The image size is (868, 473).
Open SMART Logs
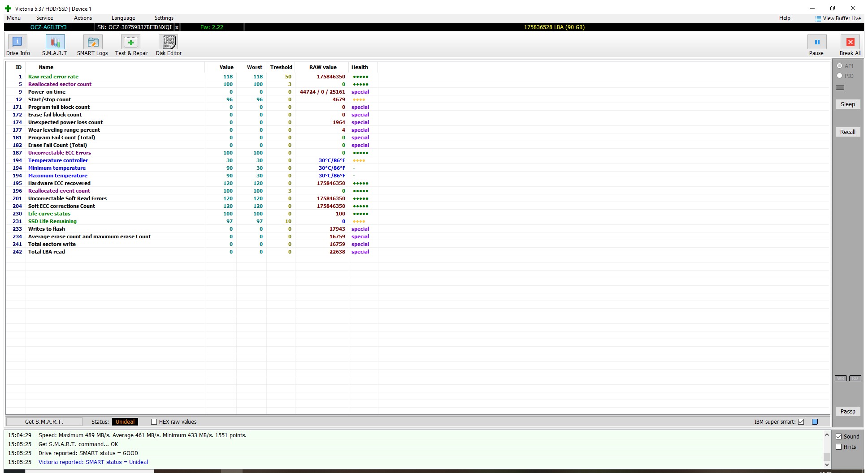[92, 45]
